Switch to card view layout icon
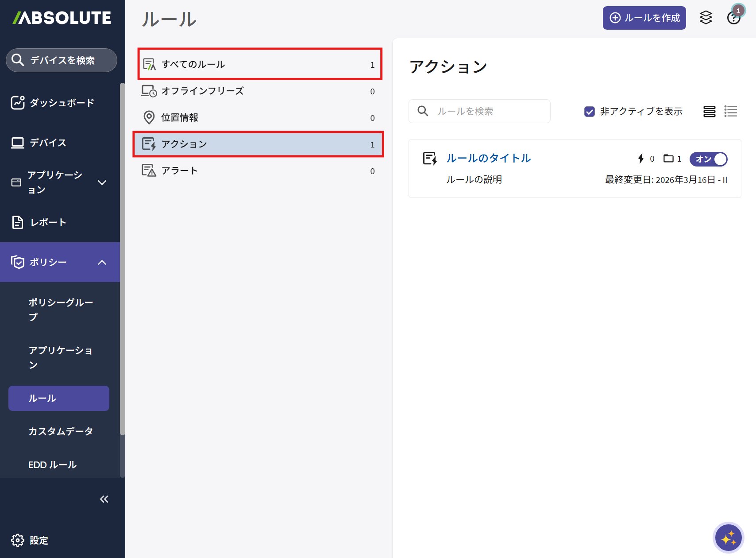756x558 pixels. (709, 111)
